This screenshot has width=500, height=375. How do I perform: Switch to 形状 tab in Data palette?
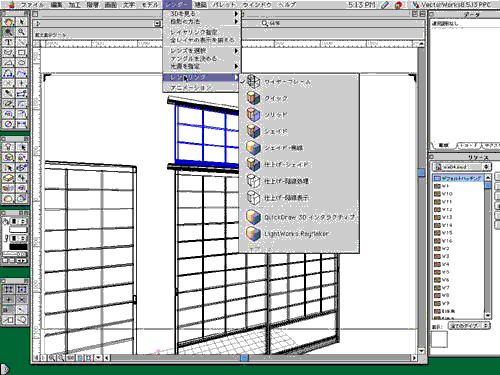pos(443,145)
